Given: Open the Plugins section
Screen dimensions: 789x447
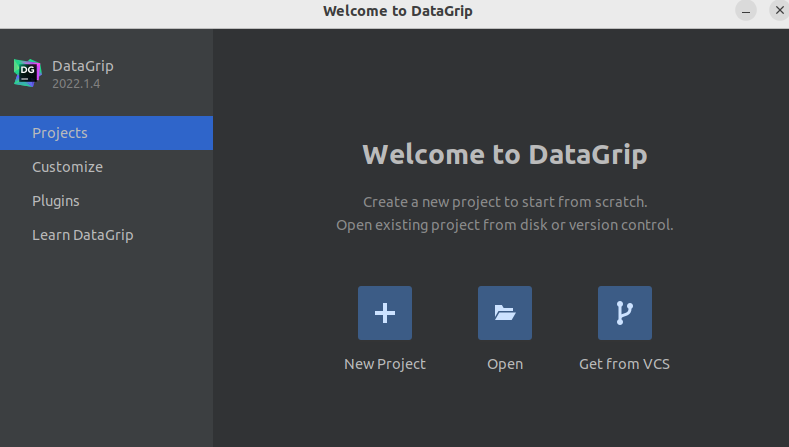Looking at the screenshot, I should [x=106, y=201].
